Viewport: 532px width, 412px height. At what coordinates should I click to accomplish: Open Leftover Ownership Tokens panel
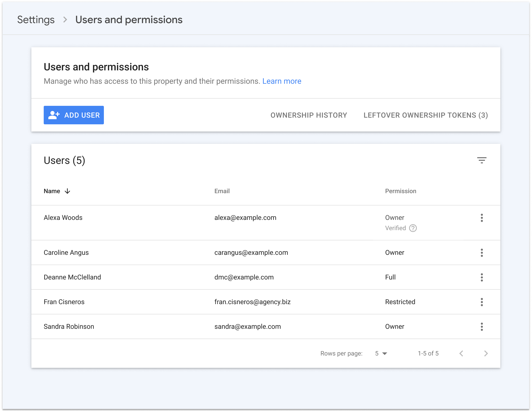(425, 115)
